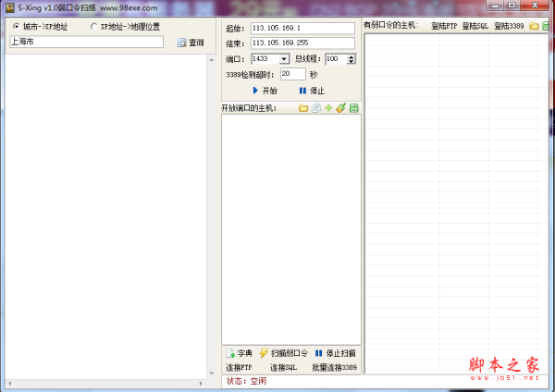Click the left list's scroll down arrow

click(x=212, y=374)
